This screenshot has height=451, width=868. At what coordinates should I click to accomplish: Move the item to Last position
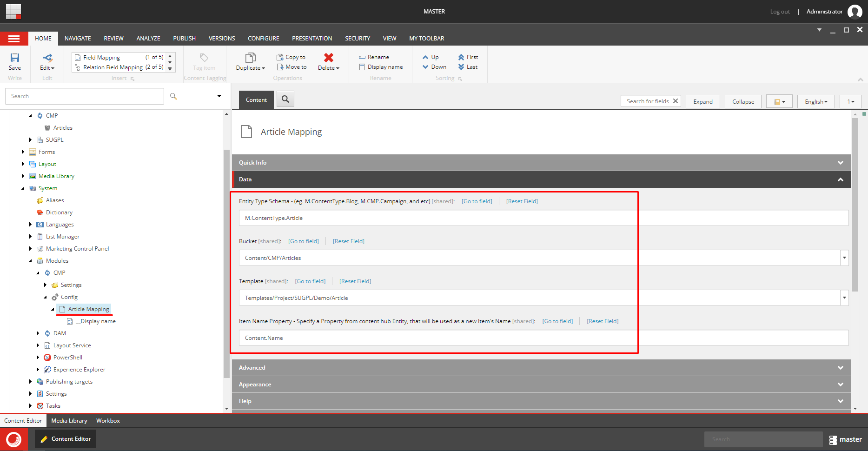(x=468, y=67)
